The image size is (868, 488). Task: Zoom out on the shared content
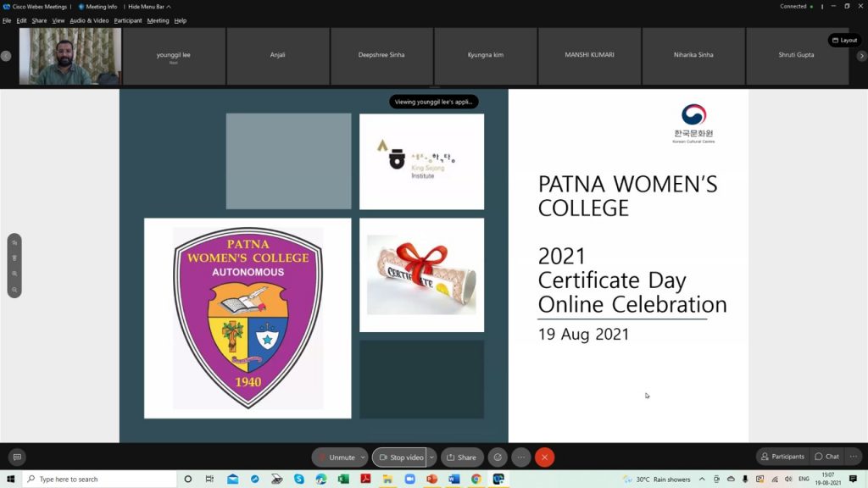pos(14,290)
